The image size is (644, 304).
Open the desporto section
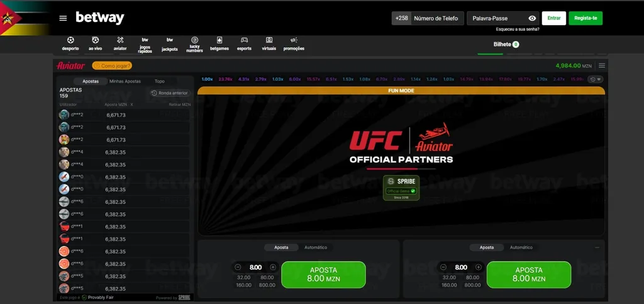[x=70, y=43]
